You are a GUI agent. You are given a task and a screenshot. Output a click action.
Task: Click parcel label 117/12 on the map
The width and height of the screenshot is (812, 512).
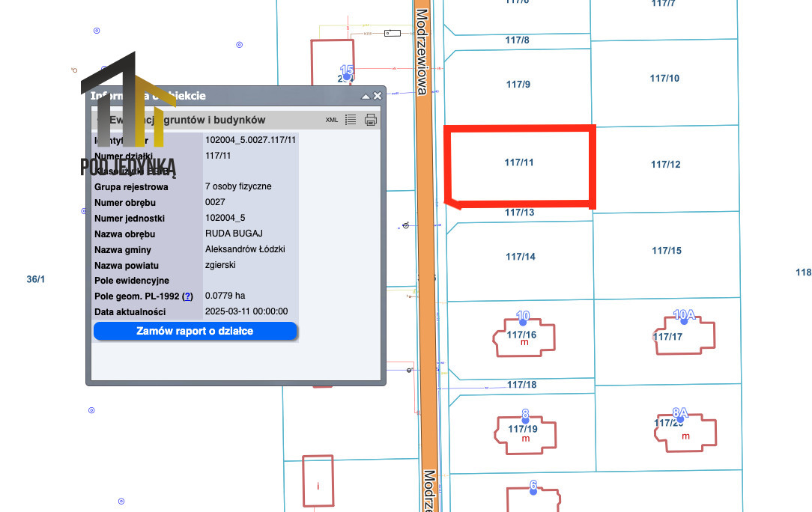click(x=666, y=165)
